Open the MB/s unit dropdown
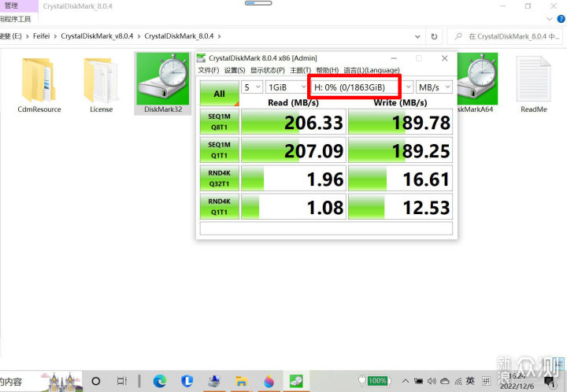 click(434, 87)
